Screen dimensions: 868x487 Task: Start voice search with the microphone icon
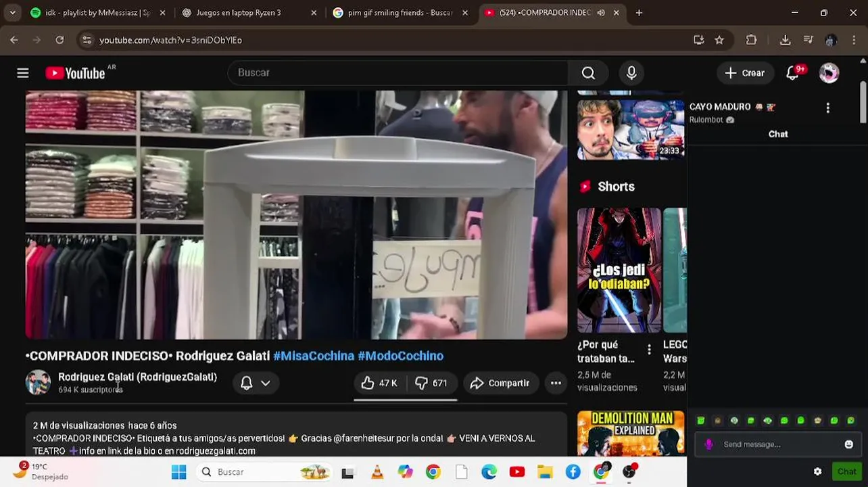[631, 73]
